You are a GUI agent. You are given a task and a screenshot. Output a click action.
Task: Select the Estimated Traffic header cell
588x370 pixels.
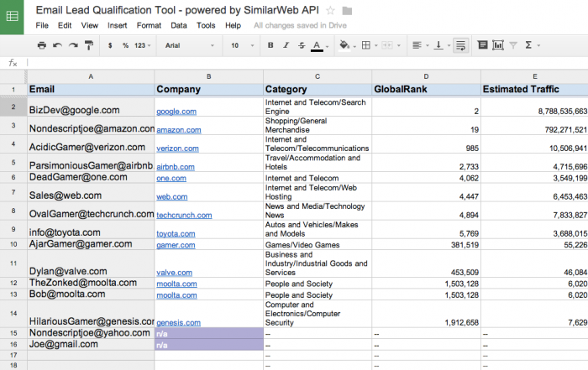pos(534,89)
